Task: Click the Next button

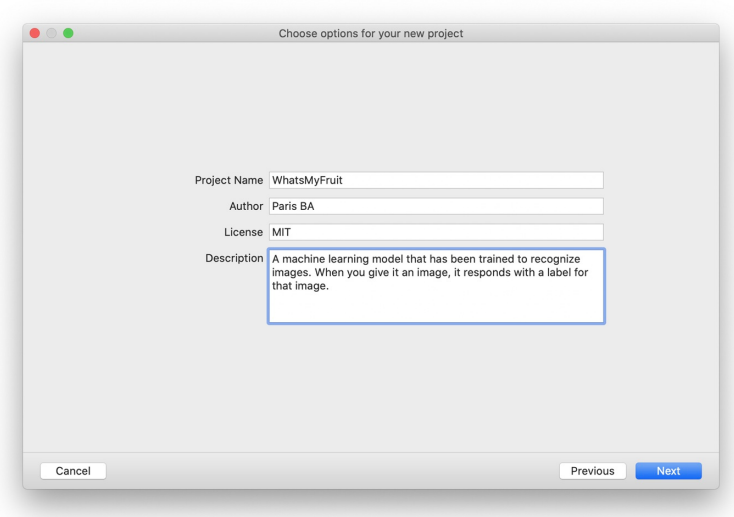Action: [668, 471]
